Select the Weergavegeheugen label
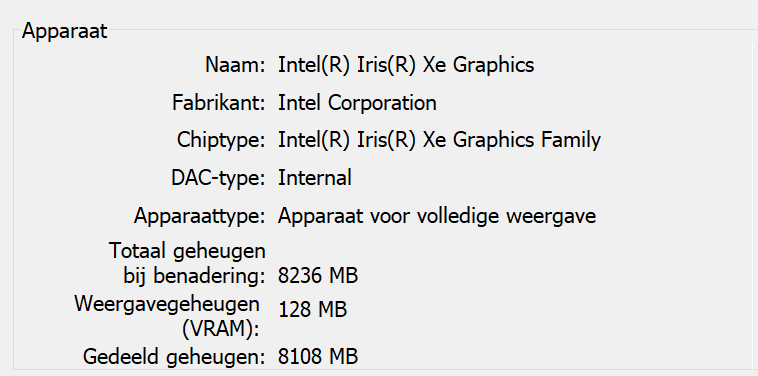Image resolution: width=758 pixels, height=376 pixels. tap(167, 304)
